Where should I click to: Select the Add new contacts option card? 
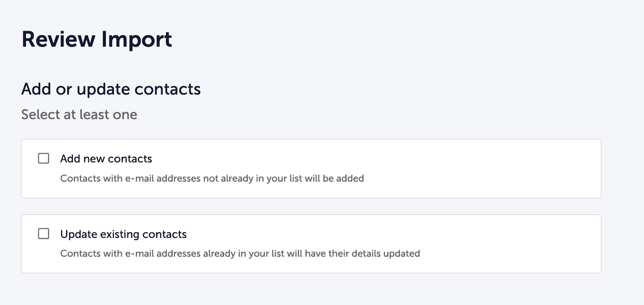[443, 168]
